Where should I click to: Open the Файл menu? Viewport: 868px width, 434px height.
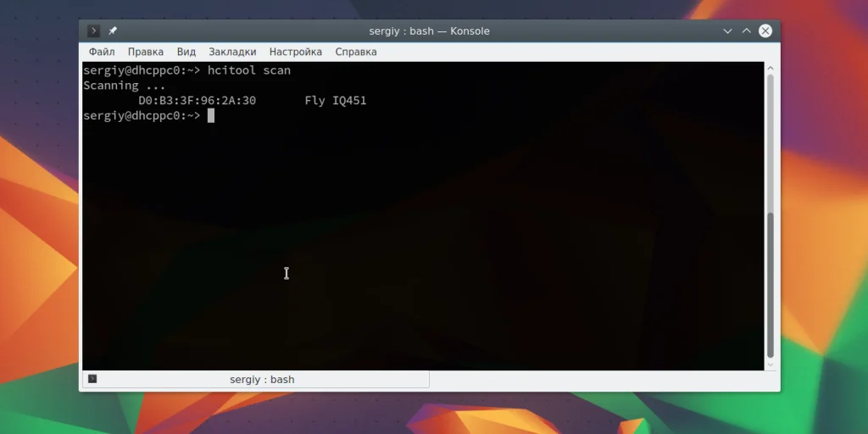pos(102,52)
